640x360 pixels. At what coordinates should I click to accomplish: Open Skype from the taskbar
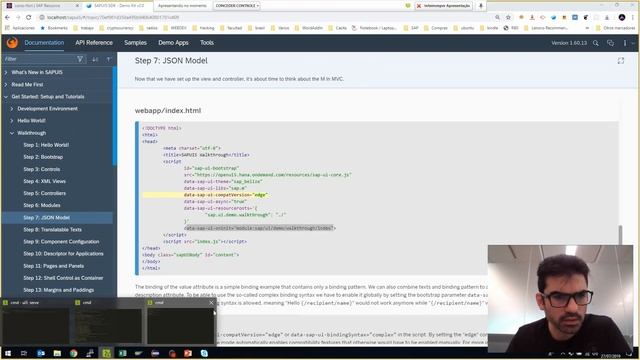coord(204,353)
